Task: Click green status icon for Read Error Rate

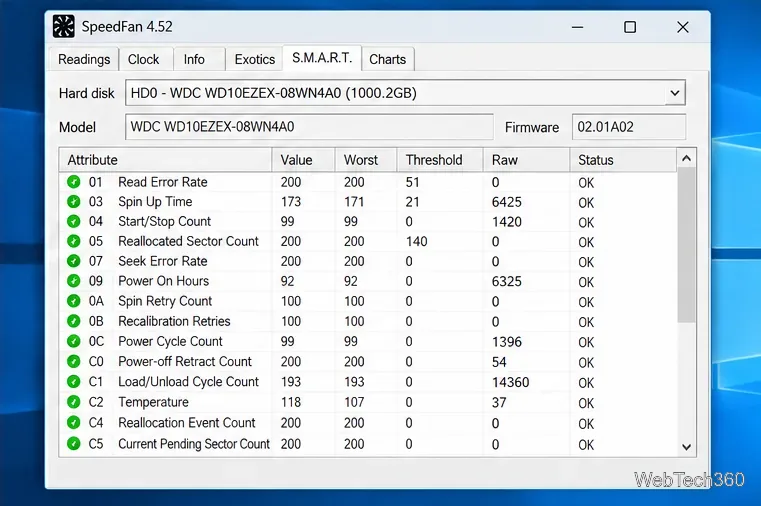Action: [x=74, y=182]
